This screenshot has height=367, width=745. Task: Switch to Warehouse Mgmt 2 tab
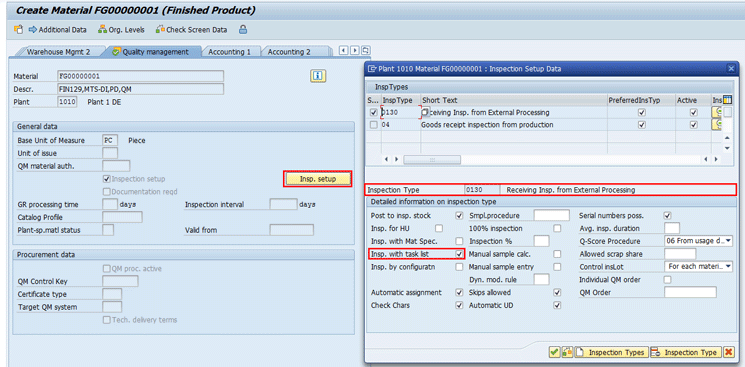tap(58, 52)
